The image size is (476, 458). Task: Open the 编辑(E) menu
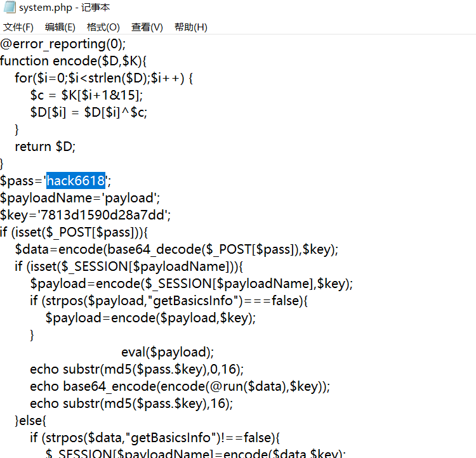pyautogui.click(x=60, y=27)
